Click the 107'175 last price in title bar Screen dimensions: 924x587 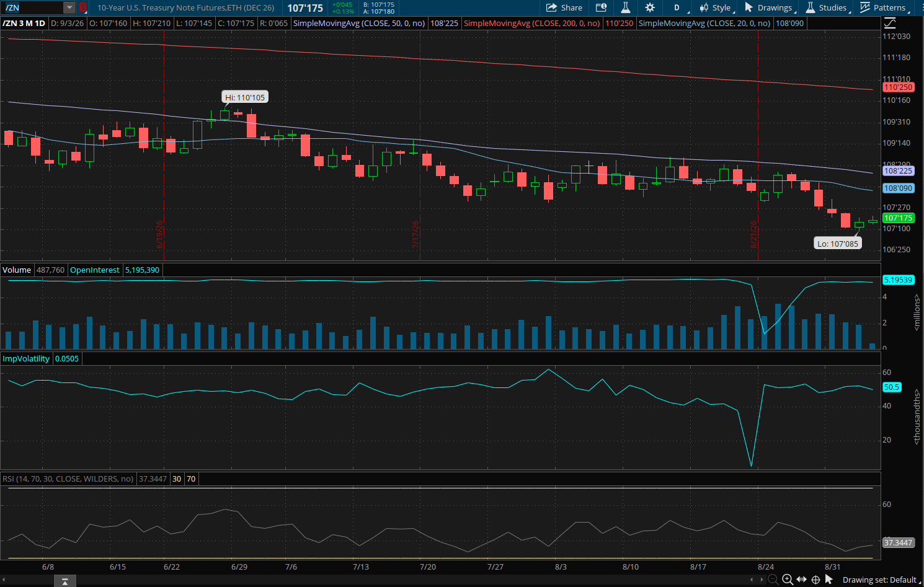click(305, 8)
